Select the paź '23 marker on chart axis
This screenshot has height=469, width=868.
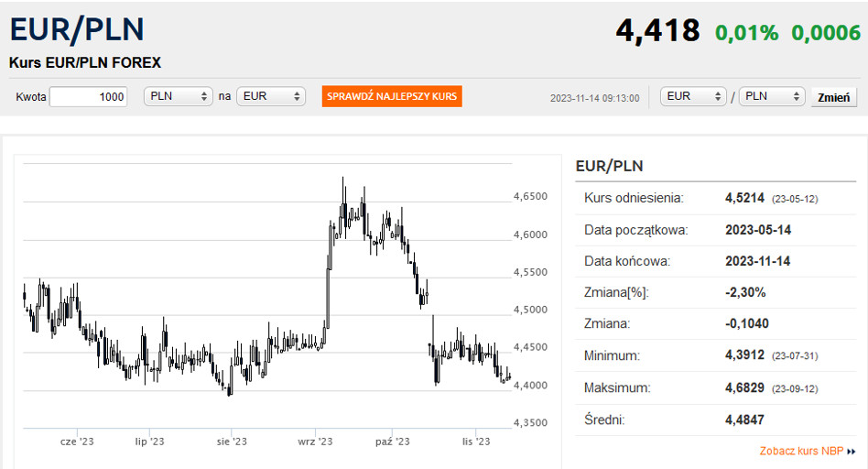tap(391, 442)
